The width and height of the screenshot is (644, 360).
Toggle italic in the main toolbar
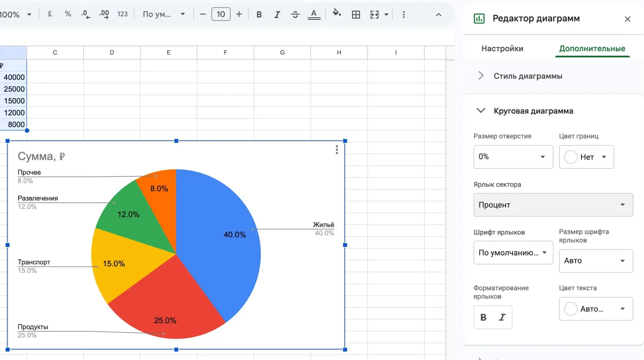277,14
